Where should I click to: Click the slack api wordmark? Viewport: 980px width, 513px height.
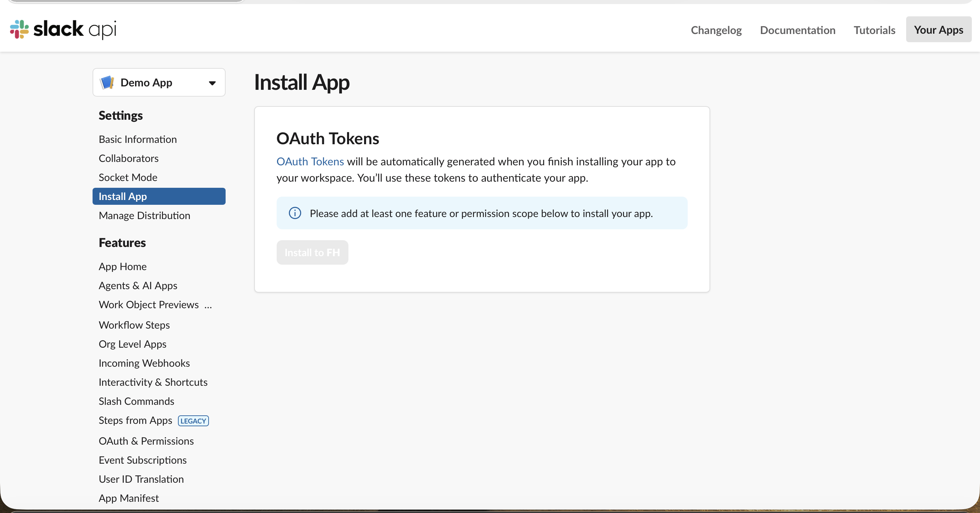[75, 29]
